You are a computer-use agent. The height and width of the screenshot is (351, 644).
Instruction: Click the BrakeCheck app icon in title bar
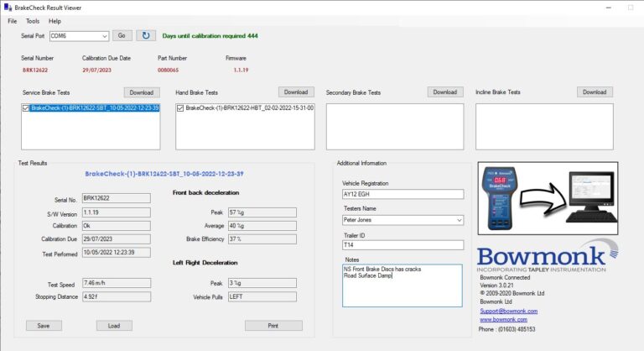coord(8,6)
